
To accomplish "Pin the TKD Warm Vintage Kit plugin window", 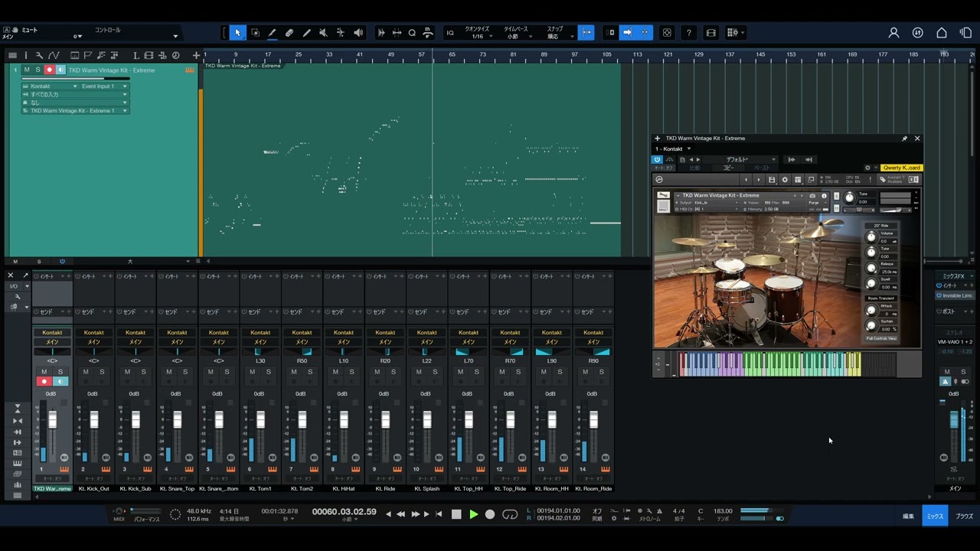I will (904, 139).
